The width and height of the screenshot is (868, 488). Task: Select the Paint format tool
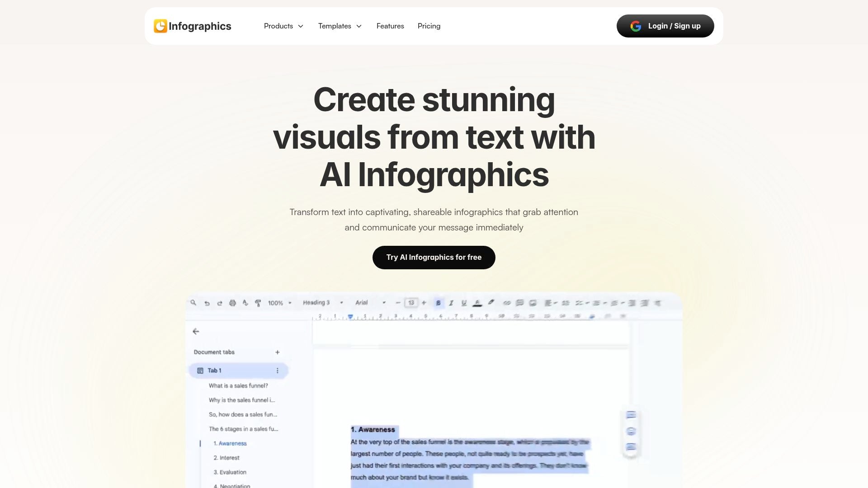(258, 303)
